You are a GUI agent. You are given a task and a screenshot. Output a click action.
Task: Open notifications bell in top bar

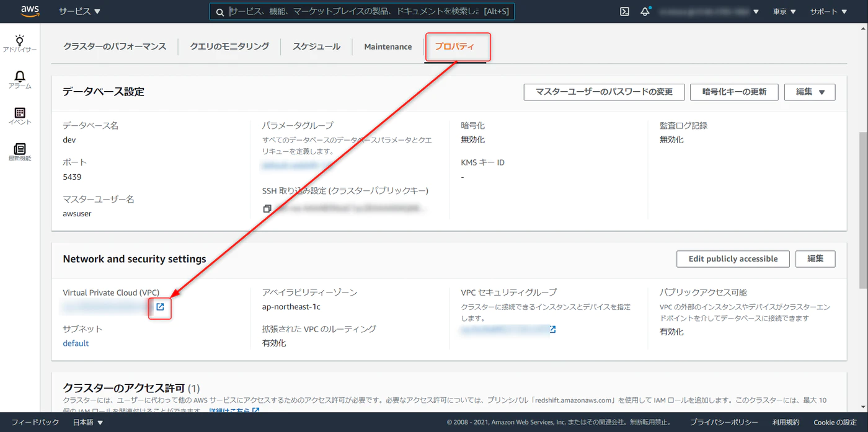coord(645,11)
